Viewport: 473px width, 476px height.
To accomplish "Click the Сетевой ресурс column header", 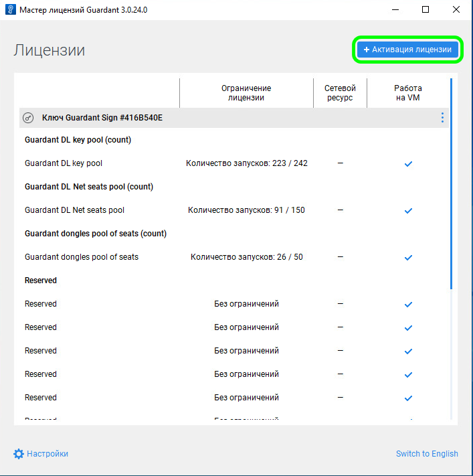I will click(x=340, y=93).
